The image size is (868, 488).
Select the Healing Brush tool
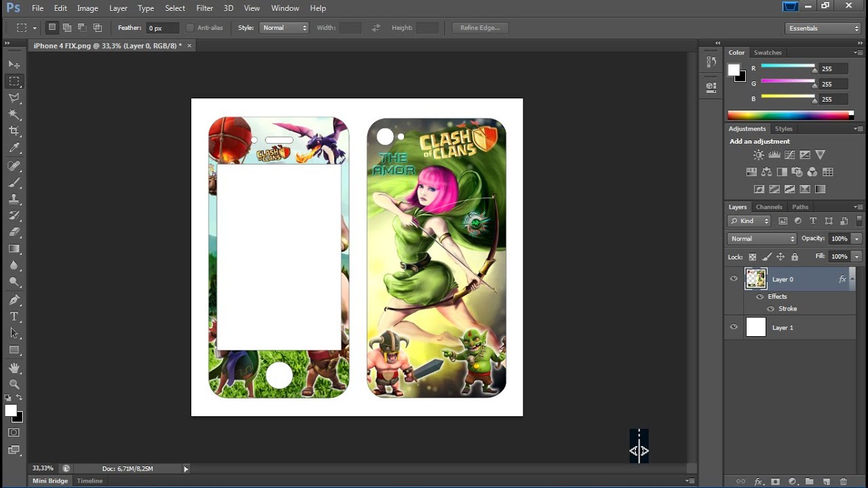14,166
